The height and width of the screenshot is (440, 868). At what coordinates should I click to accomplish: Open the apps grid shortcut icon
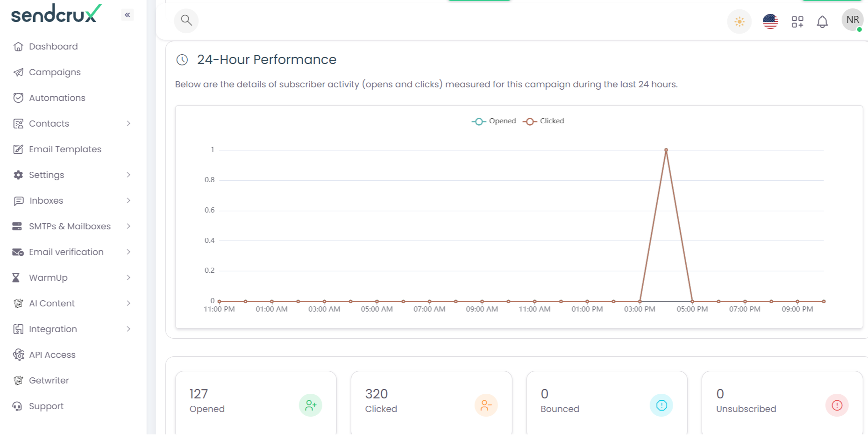(797, 21)
